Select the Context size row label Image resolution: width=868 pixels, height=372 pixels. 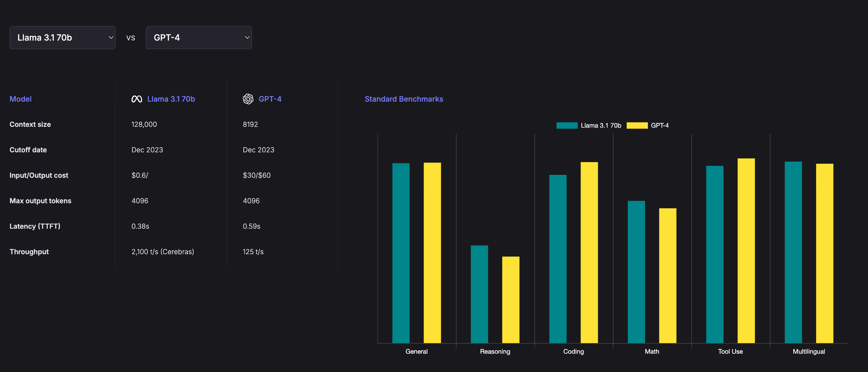(30, 124)
